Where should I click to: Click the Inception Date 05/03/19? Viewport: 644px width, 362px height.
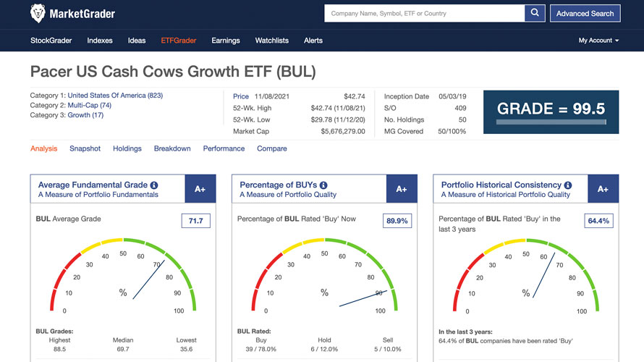452,96
